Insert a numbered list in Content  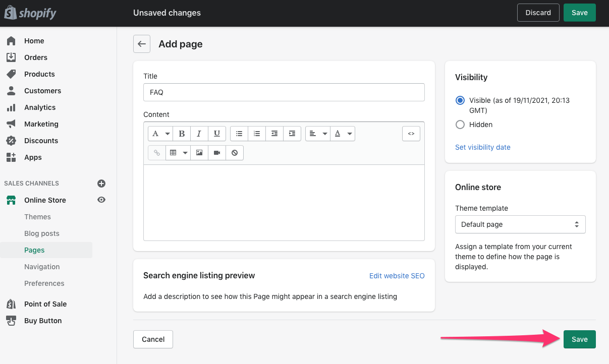coord(256,134)
